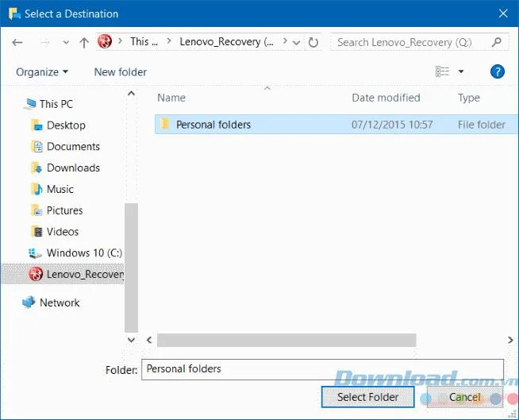Close the Select a Destination dialog
Image resolution: width=519 pixels, height=420 pixels.
pyautogui.click(x=503, y=13)
